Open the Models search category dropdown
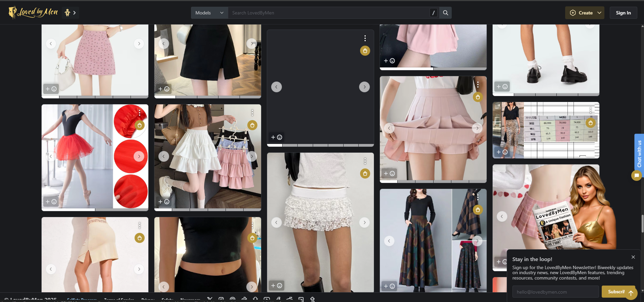The height and width of the screenshot is (302, 644). click(209, 13)
